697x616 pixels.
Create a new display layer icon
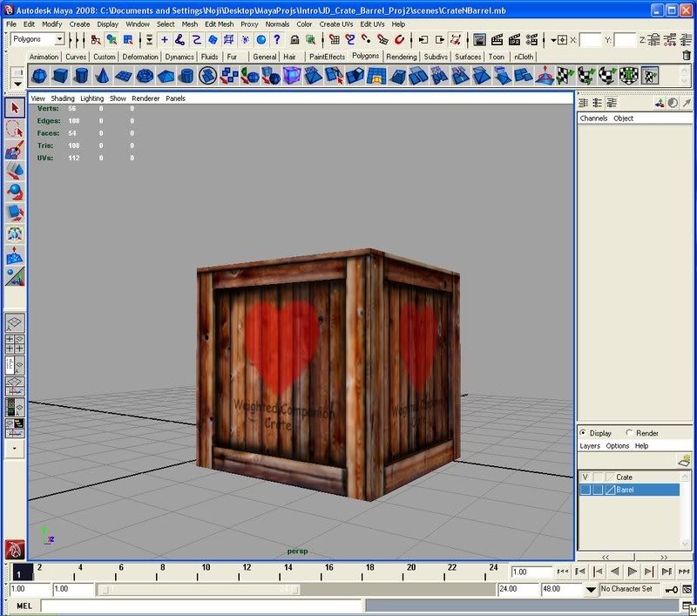tap(685, 460)
